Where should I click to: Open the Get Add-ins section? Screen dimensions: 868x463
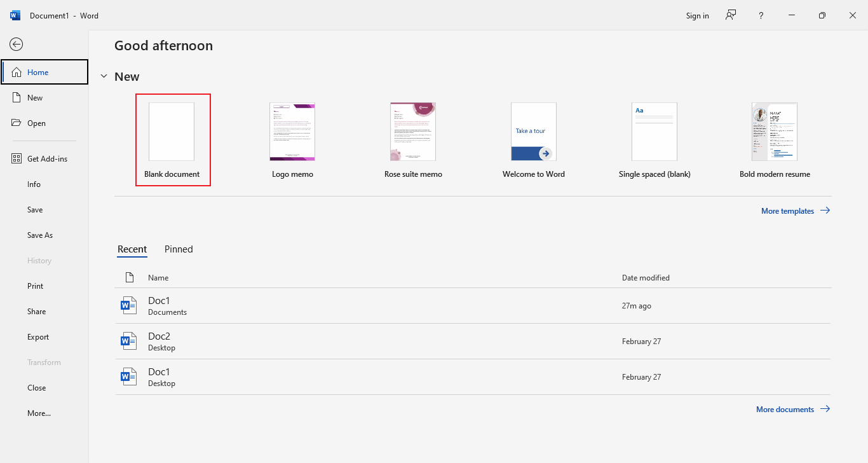point(42,158)
